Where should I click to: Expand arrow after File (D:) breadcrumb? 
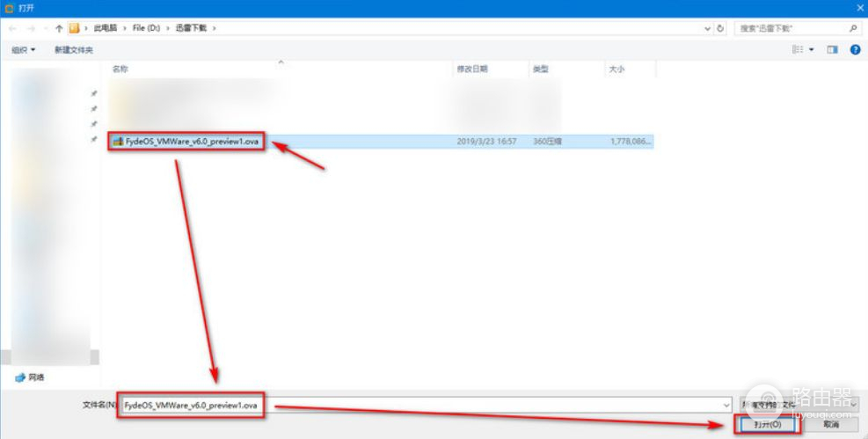click(168, 28)
